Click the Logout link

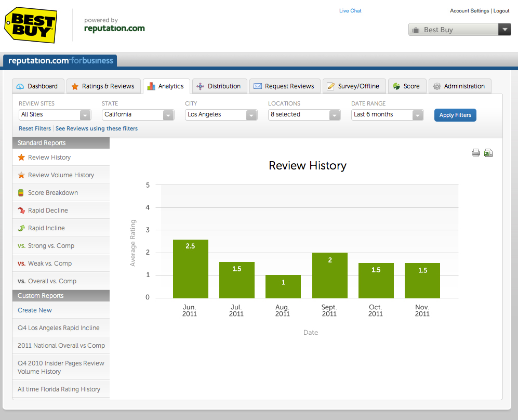pyautogui.click(x=501, y=10)
